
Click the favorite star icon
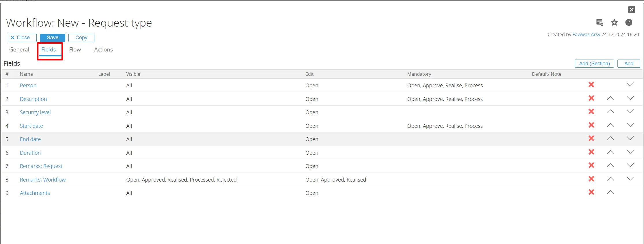[x=614, y=23]
